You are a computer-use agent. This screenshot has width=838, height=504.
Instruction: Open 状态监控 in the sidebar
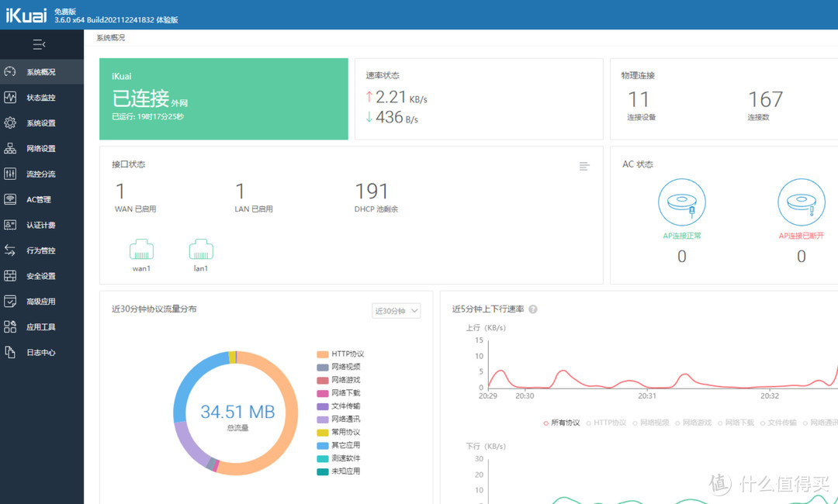tap(41, 98)
